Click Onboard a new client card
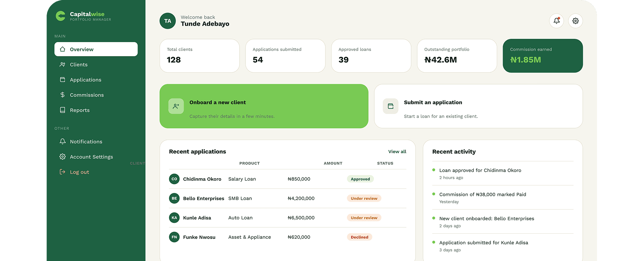644x261 pixels. click(264, 106)
